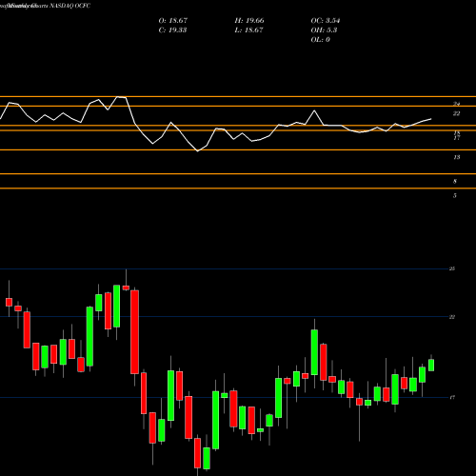Click the '22' label beside the white line chart

click(x=456, y=113)
